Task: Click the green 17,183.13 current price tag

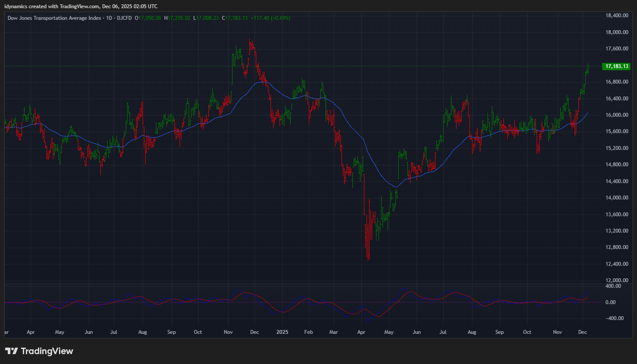Action: pyautogui.click(x=617, y=66)
